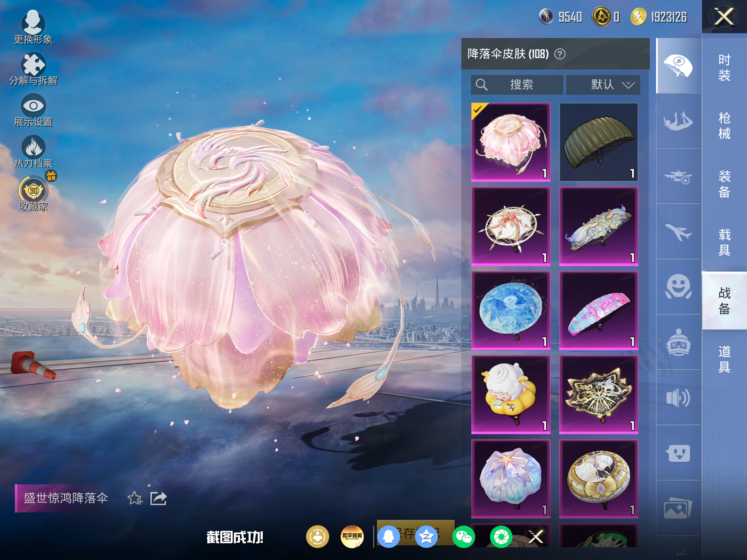Screen dimensions: 747x560
Task: Open the 热力档案 flame icon
Action: [x=33, y=151]
